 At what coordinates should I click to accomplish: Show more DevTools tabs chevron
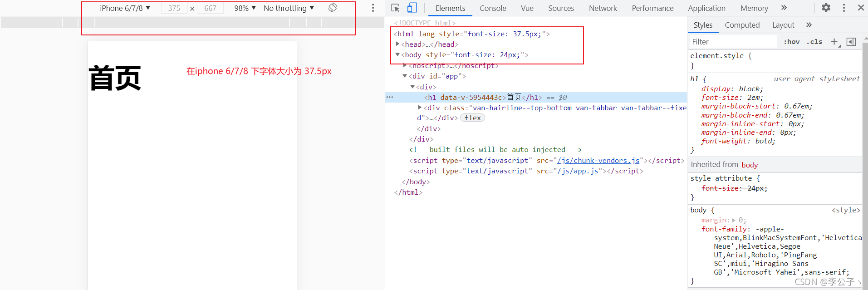pos(784,8)
